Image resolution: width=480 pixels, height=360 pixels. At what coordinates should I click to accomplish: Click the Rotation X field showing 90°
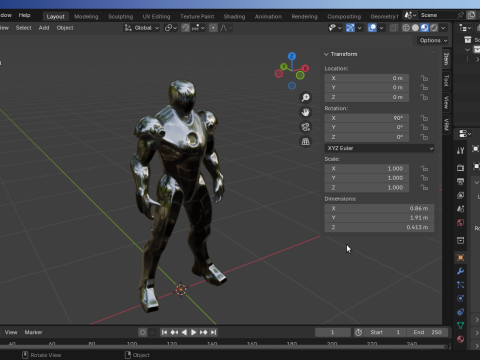pos(367,118)
